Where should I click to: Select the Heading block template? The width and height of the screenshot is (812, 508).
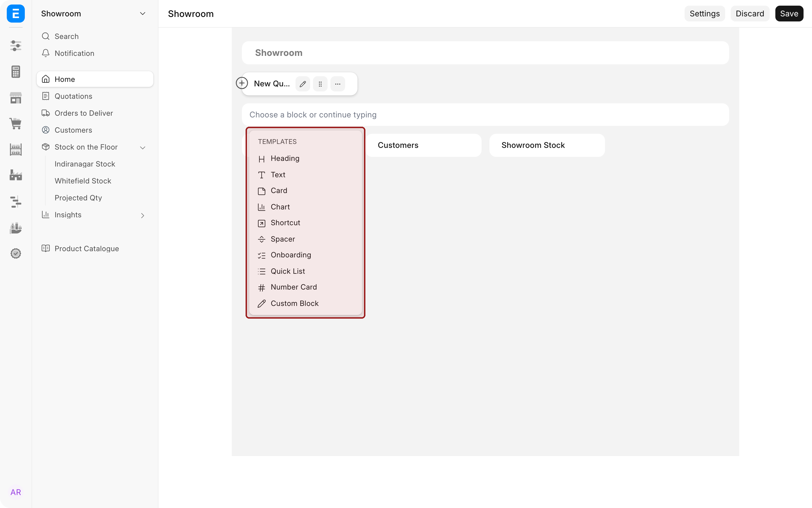tap(305, 159)
